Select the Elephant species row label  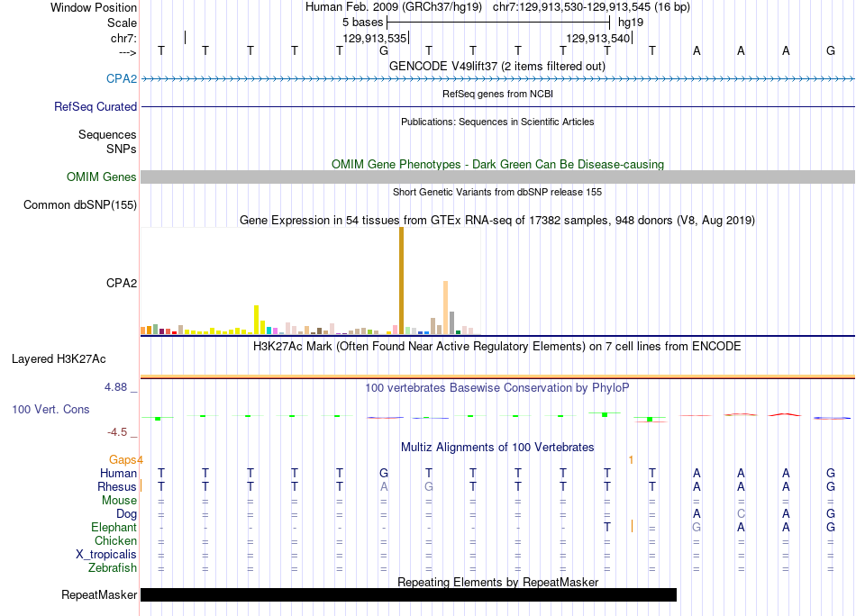click(x=114, y=527)
